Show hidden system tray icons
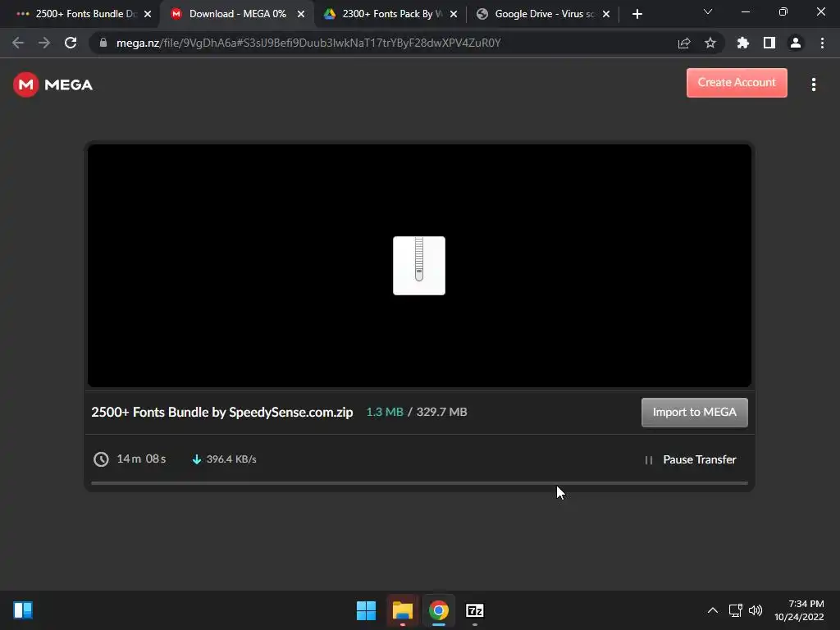Viewport: 840px width, 630px height. [713, 610]
